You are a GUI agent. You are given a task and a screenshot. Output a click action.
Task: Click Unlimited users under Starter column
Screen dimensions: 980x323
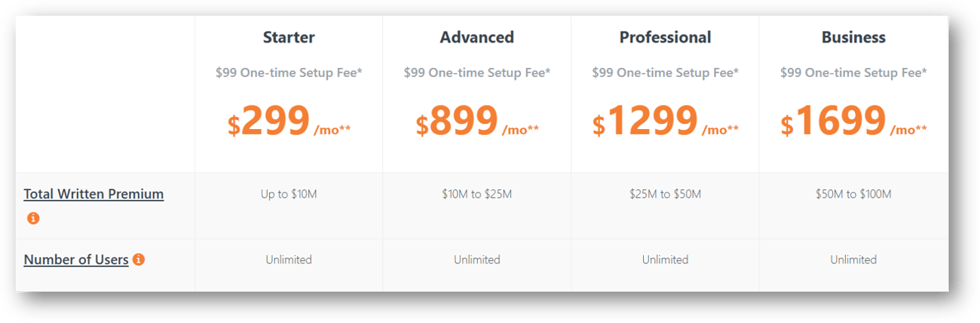[x=289, y=260]
